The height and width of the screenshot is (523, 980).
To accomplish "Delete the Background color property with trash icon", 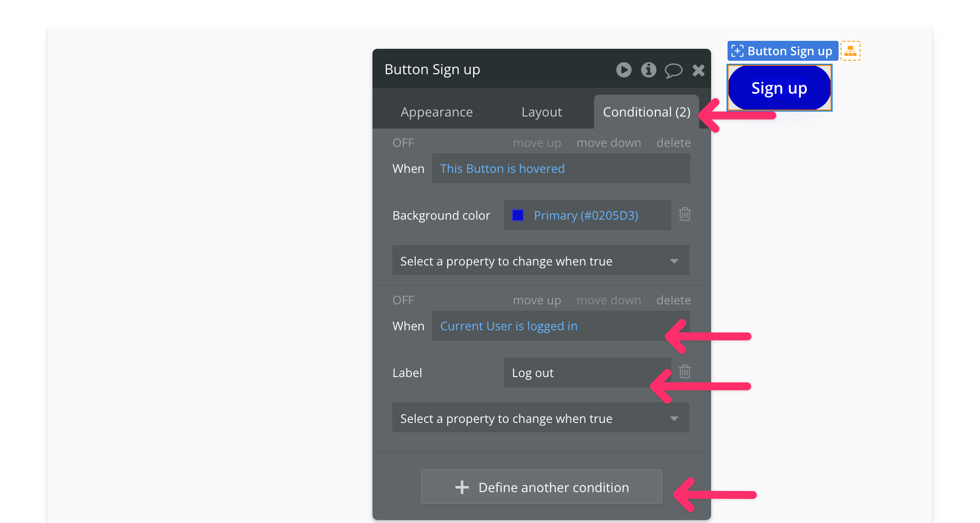I will (685, 214).
